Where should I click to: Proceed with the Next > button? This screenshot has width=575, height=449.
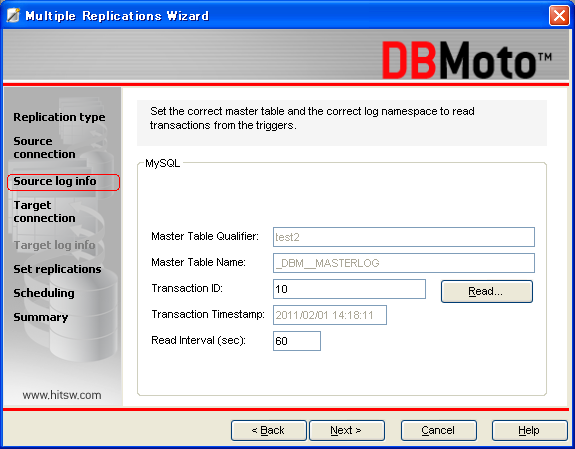[347, 430]
